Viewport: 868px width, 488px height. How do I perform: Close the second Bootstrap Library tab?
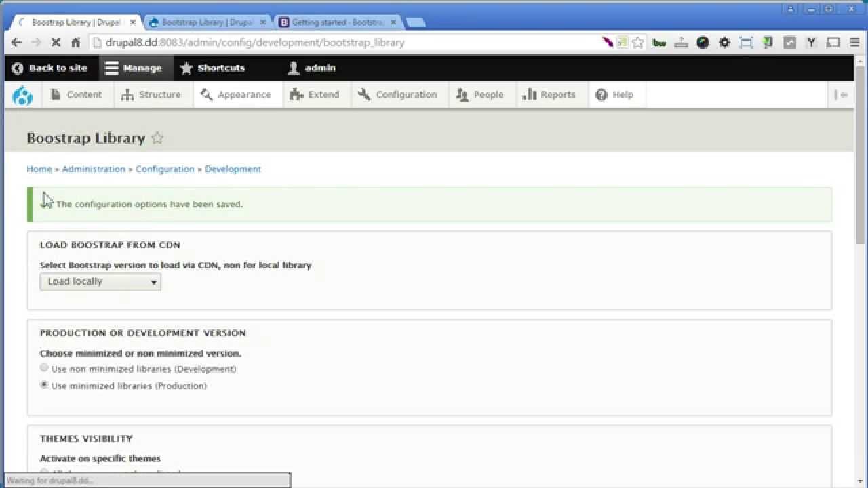(x=263, y=22)
